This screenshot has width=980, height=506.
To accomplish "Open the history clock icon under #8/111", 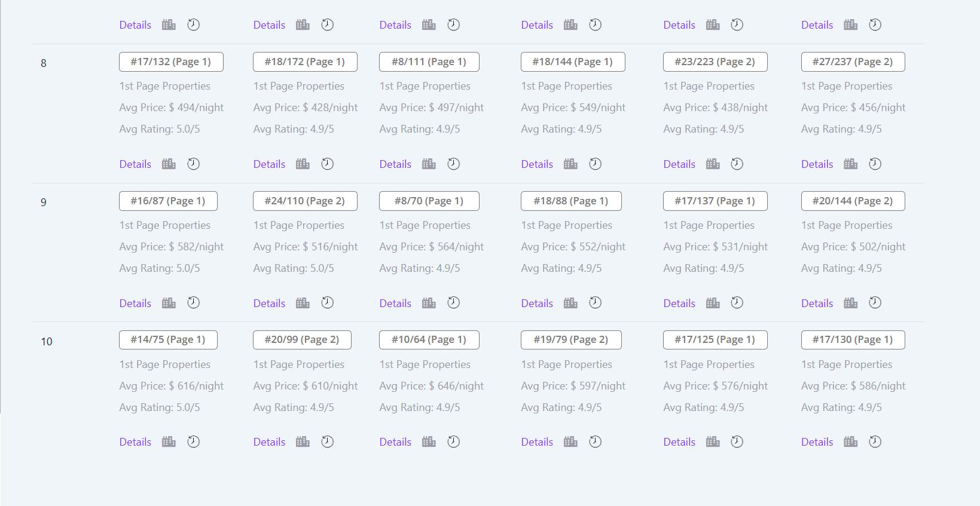I will click(x=454, y=164).
